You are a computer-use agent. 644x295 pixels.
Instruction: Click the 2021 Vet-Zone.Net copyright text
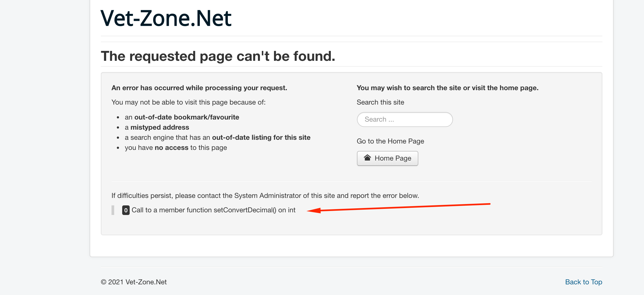134,282
